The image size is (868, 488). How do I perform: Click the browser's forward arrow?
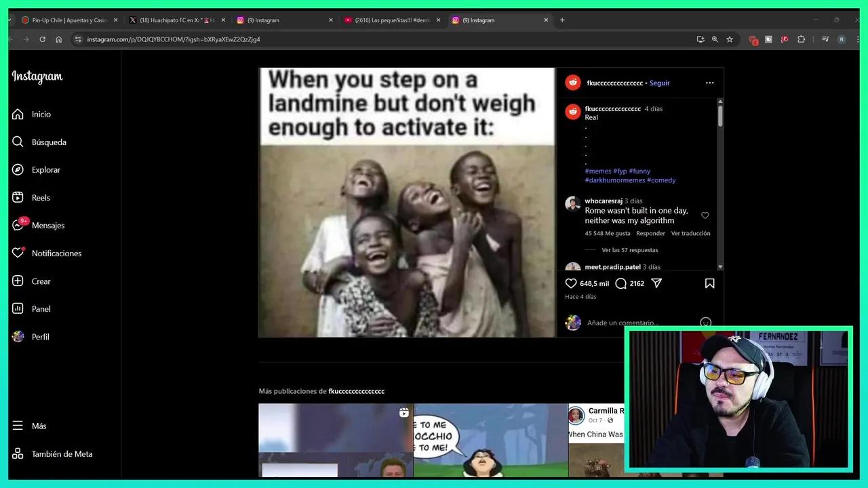tap(26, 39)
